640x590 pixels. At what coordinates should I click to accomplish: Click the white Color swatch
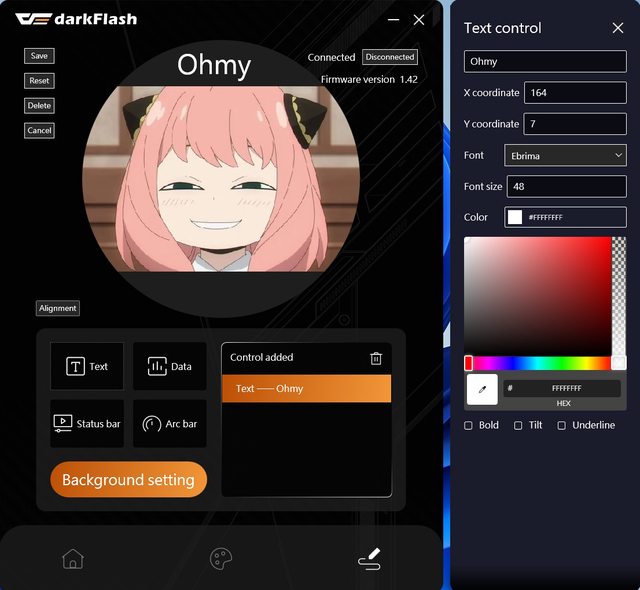(x=515, y=217)
